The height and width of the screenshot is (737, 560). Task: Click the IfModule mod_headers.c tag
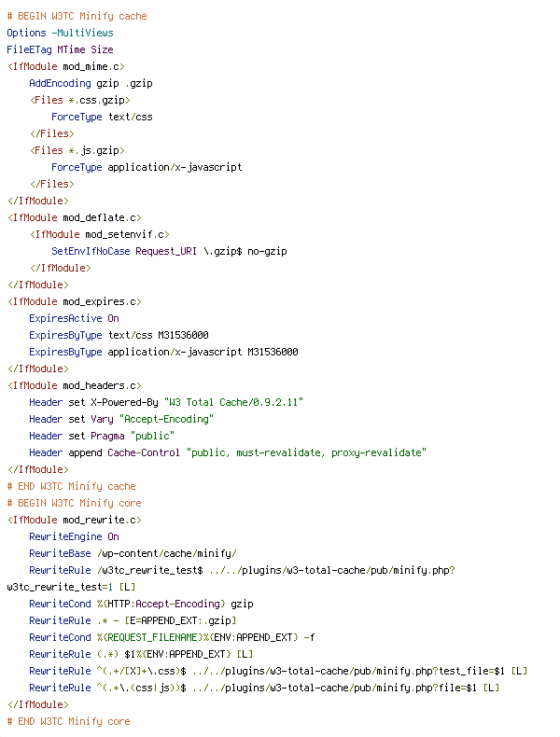tap(75, 386)
